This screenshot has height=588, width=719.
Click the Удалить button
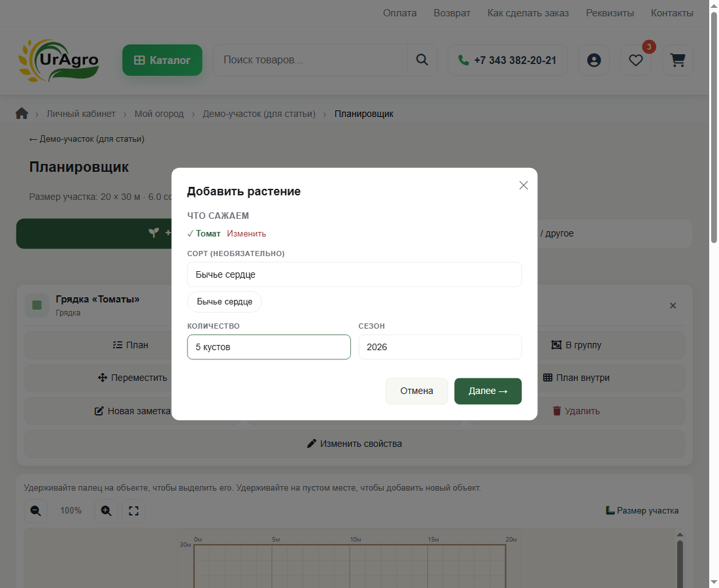pyautogui.click(x=576, y=411)
